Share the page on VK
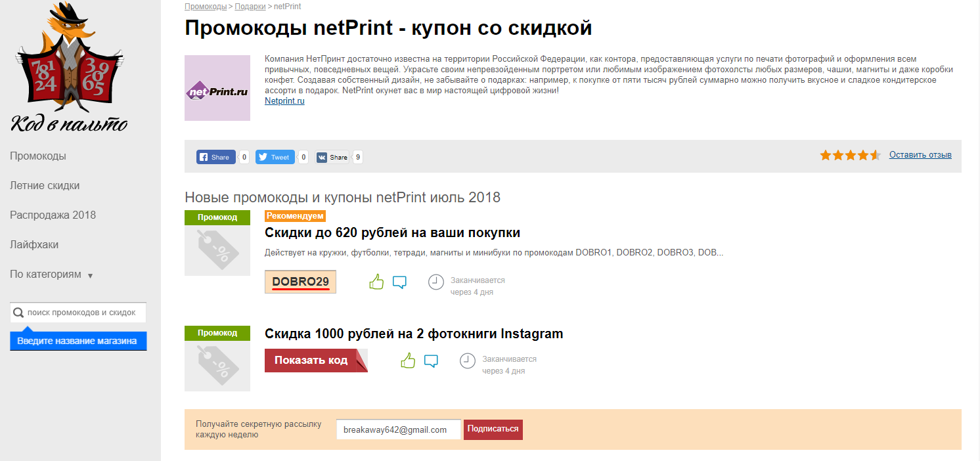980x461 pixels. pyautogui.click(x=332, y=157)
